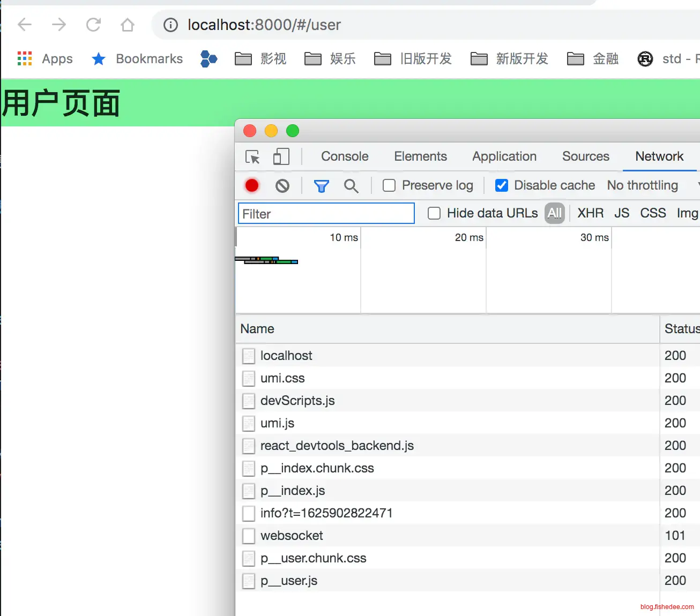Screen dimensions: 700x616
Task: Click the red record network log icon
Action: tap(252, 185)
